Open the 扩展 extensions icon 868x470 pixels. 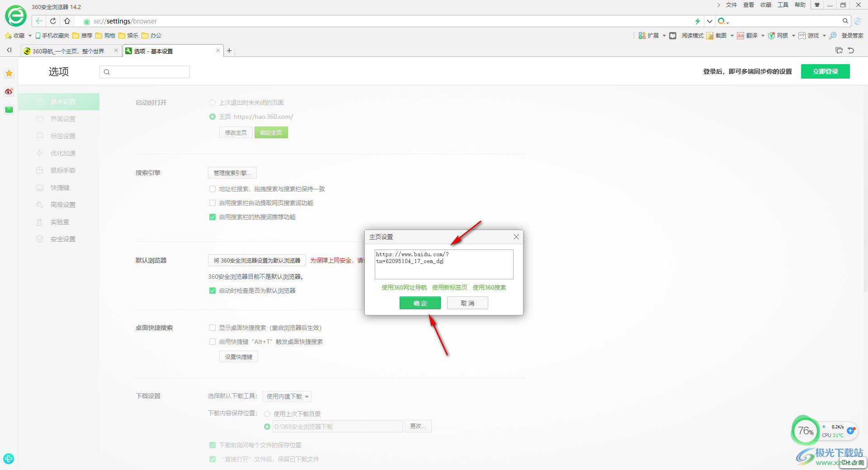click(642, 35)
